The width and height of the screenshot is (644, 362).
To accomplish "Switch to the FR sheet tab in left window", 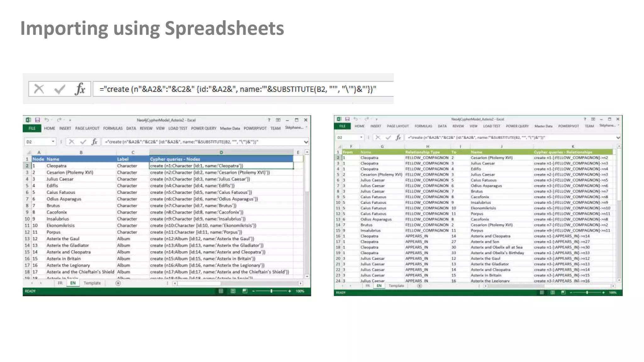I will tap(60, 283).
